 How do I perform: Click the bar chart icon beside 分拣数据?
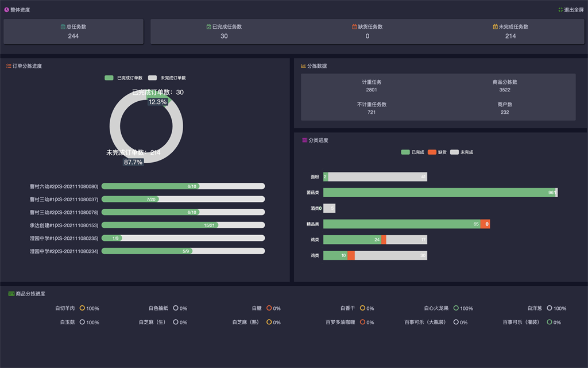[x=303, y=66]
